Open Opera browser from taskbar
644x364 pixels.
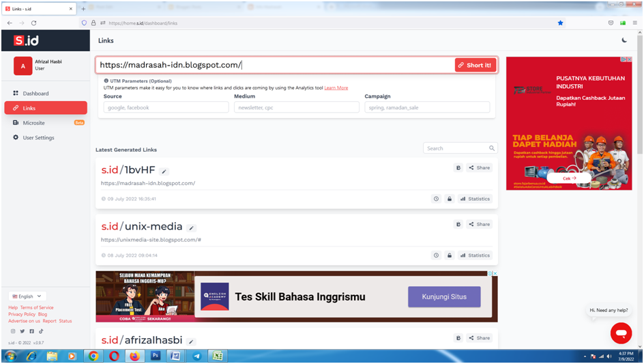coord(114,356)
